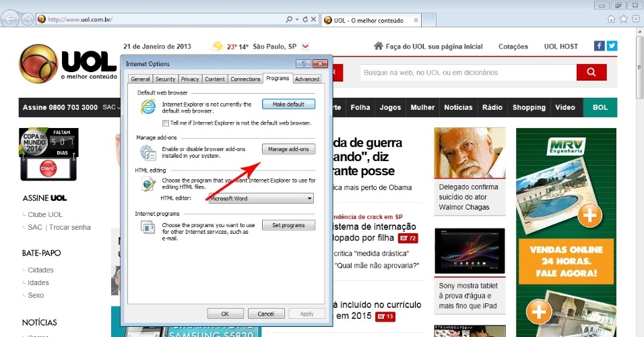Open the Vídeo menu item
The height and width of the screenshot is (337, 644).
click(565, 107)
